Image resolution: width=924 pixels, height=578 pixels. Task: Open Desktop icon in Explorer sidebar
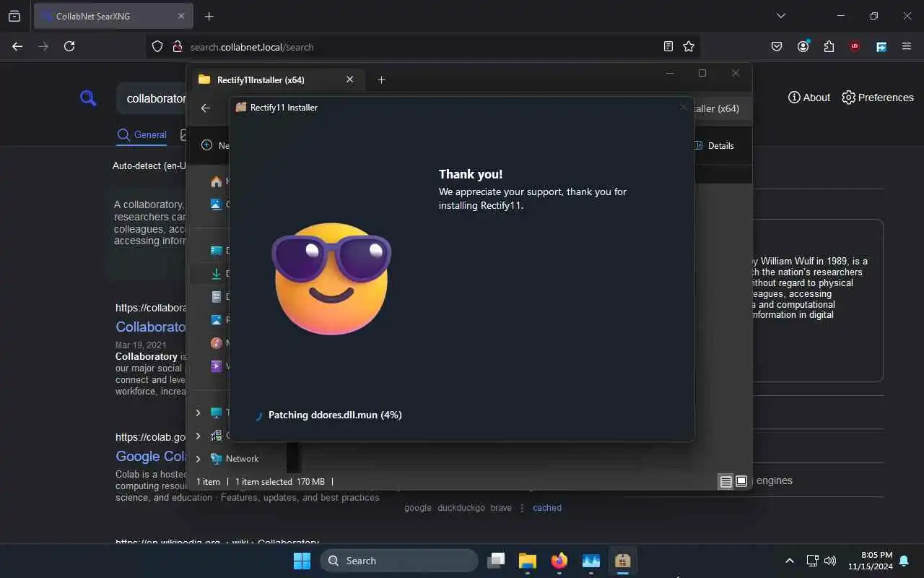tap(216, 250)
